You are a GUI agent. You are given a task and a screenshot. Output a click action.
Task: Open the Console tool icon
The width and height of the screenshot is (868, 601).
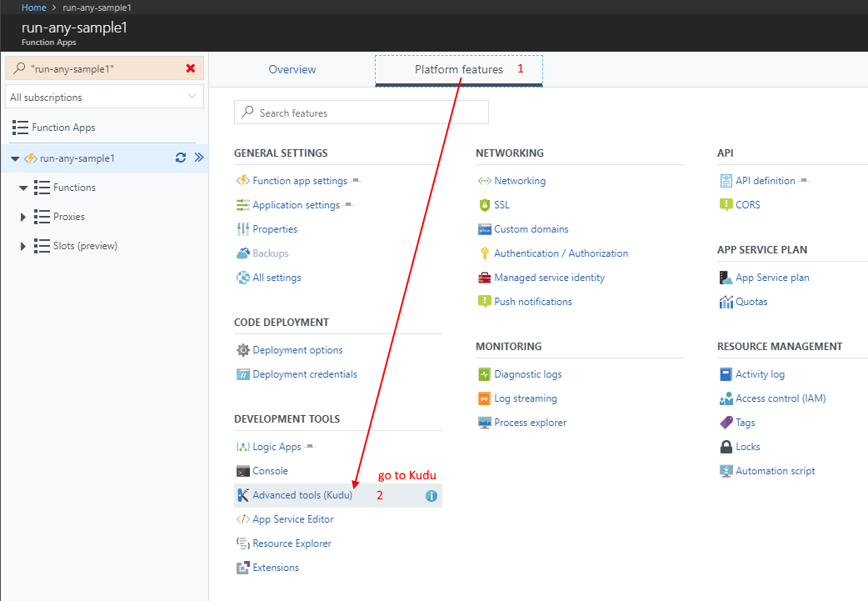tap(242, 471)
